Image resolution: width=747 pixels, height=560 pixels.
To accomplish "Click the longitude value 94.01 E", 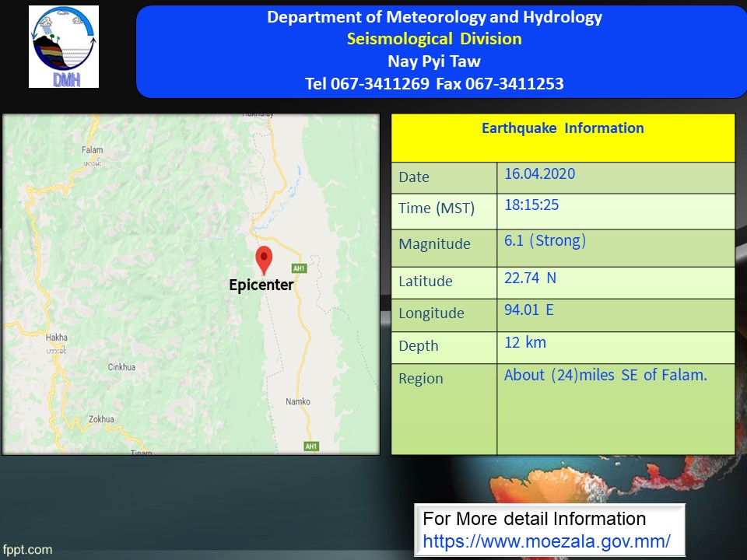I will click(528, 310).
